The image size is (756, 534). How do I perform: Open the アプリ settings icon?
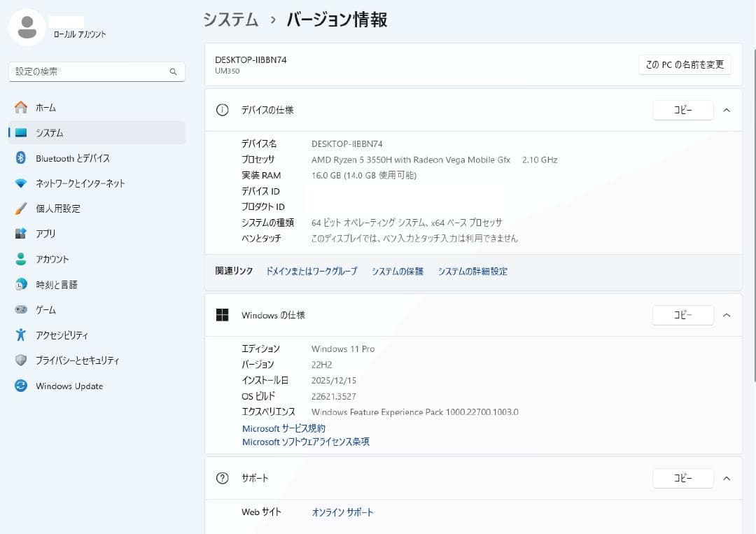(x=22, y=234)
